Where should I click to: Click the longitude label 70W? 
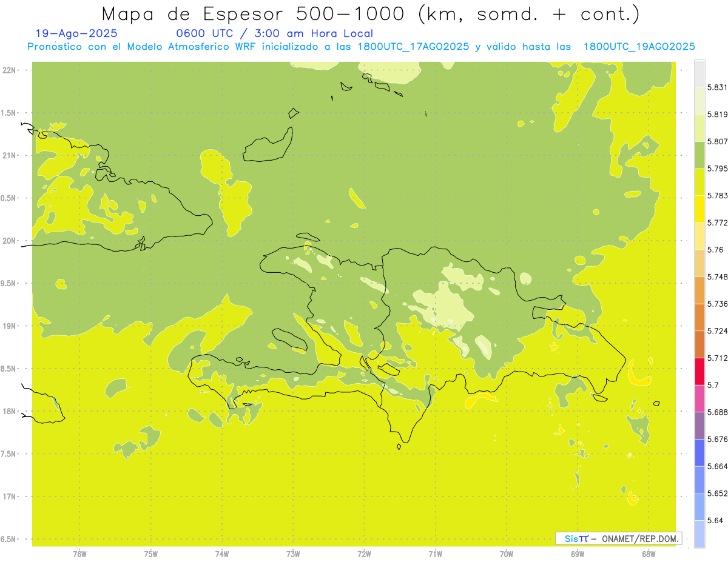click(507, 554)
